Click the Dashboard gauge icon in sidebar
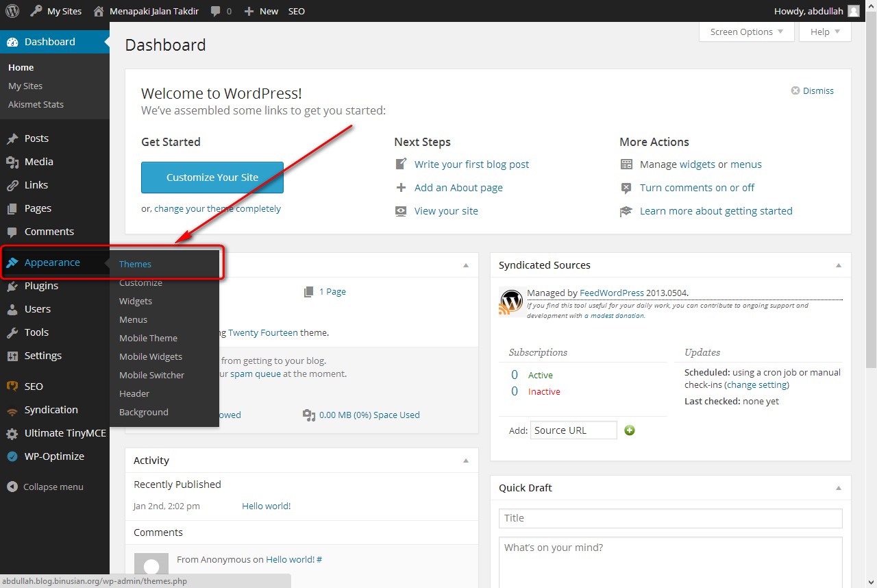 (x=12, y=42)
